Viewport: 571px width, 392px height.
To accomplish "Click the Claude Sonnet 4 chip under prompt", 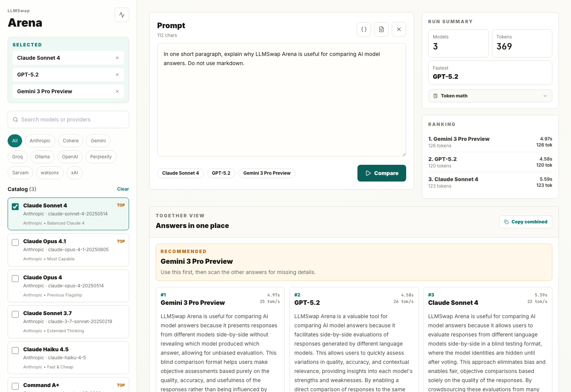I will click(x=180, y=173).
